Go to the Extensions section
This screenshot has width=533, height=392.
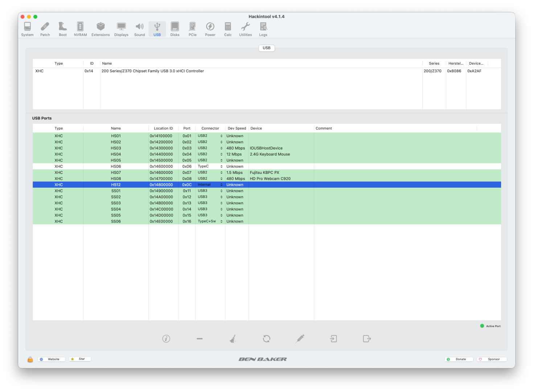[x=101, y=29]
